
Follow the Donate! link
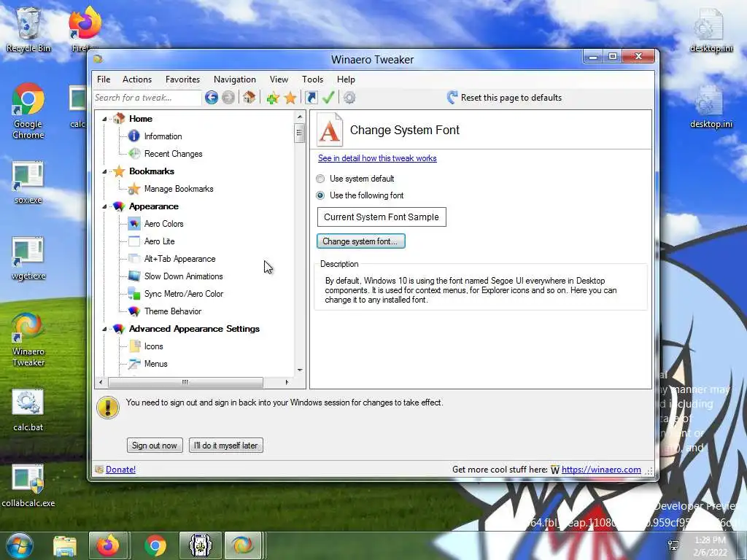tap(120, 470)
